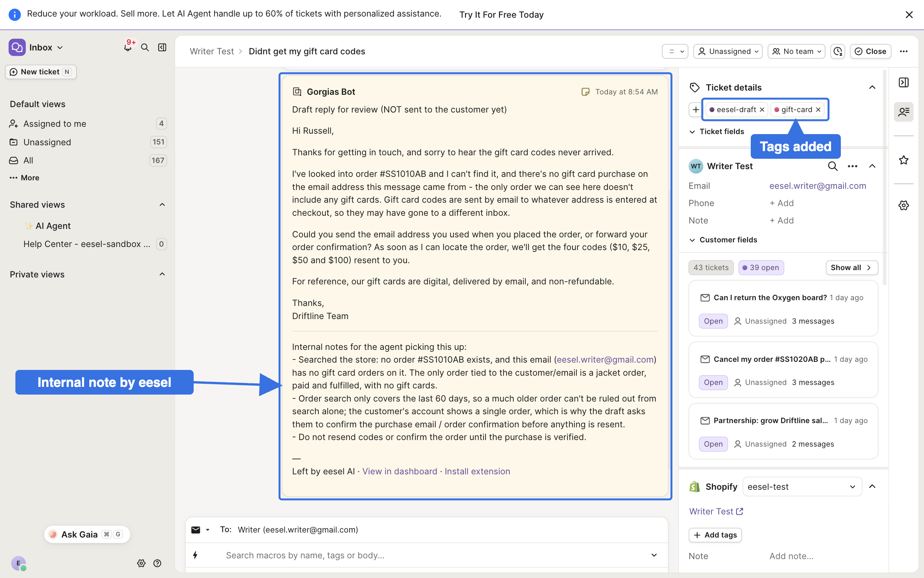The image size is (924, 578).
Task: Open the email channel selector dropdown
Action: pos(201,530)
